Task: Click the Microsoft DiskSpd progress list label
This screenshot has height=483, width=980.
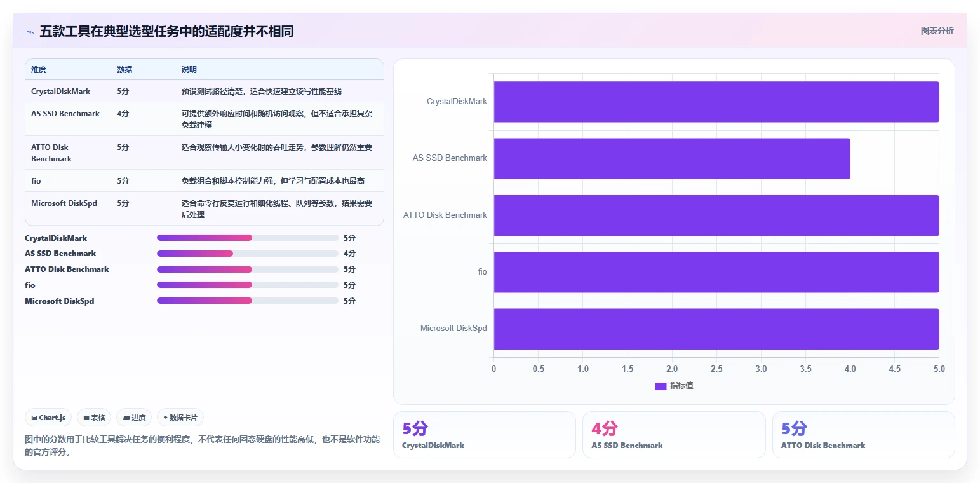Action: 59,301
